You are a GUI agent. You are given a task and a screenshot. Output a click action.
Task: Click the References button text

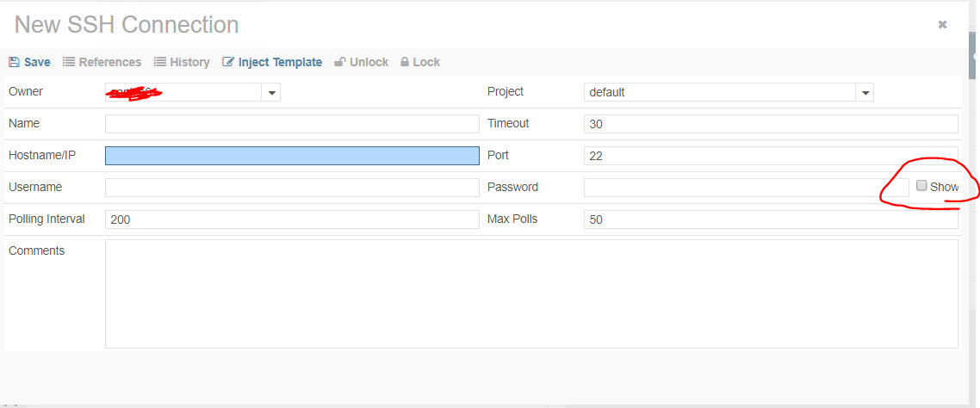[x=110, y=62]
